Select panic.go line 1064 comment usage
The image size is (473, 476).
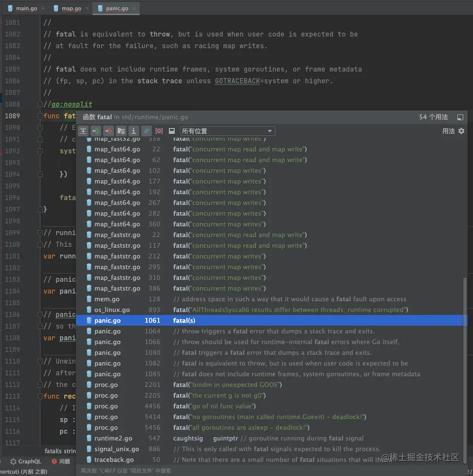click(270, 331)
